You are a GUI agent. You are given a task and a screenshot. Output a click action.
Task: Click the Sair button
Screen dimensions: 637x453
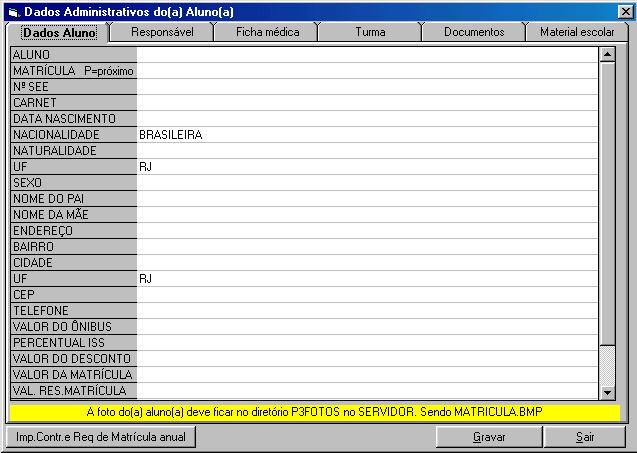pos(585,437)
